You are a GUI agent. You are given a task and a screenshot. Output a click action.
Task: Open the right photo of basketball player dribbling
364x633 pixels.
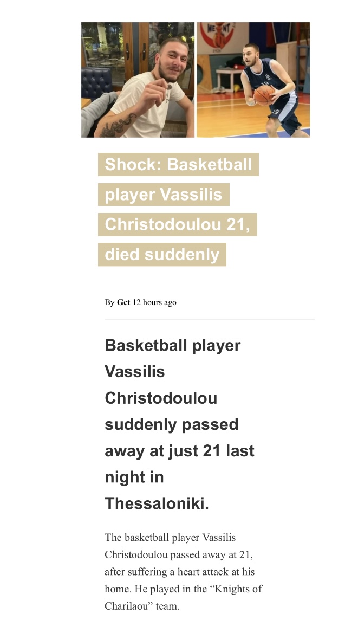[253, 80]
